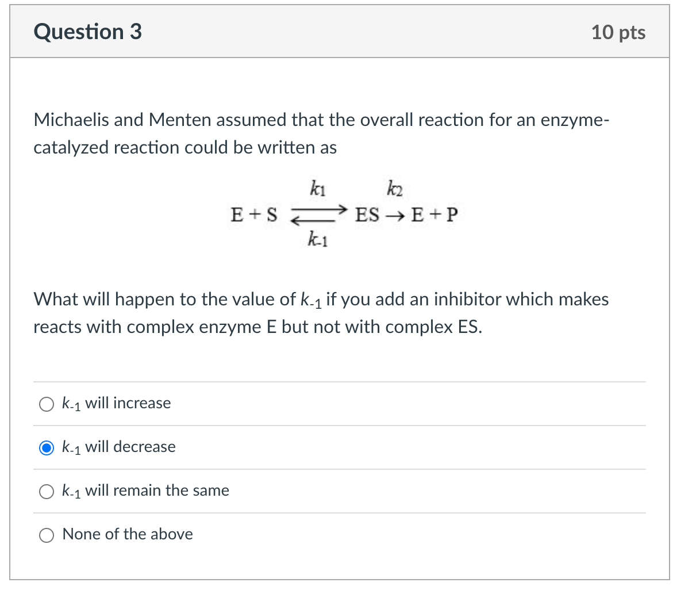
Task: Choose "k-1 will remain the same" answer
Action: point(47,491)
